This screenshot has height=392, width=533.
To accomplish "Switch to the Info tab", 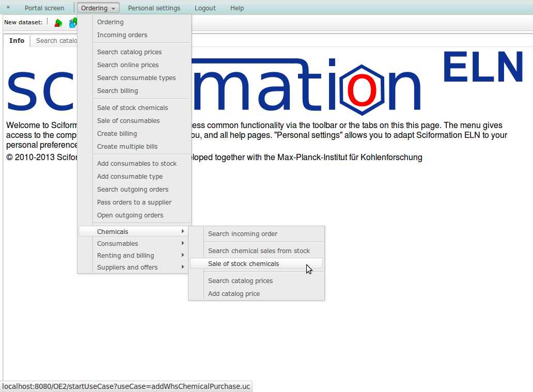I will tap(17, 41).
